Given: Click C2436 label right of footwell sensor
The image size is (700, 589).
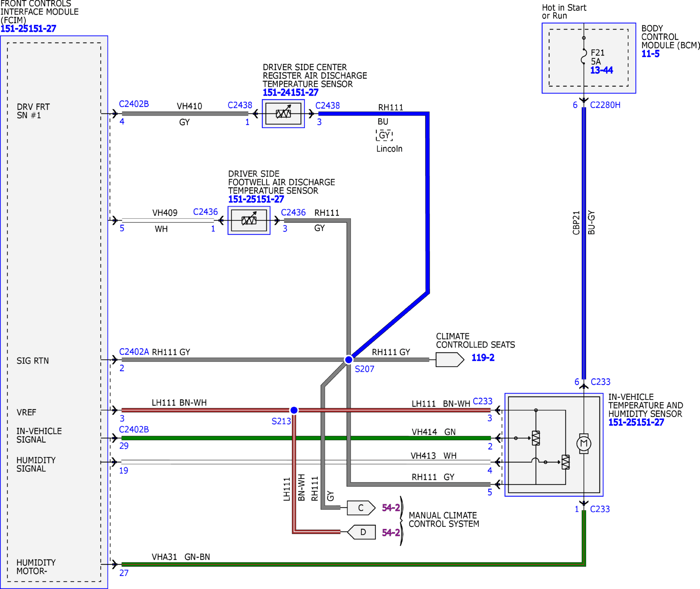Looking at the screenshot, I should [293, 212].
